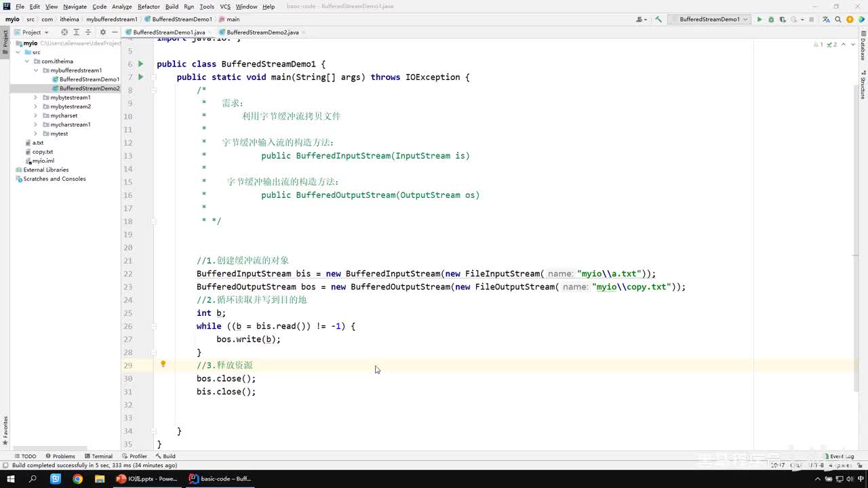Screen dimensions: 868x488
Task: Start debugging with the bug icon
Action: 770,20
